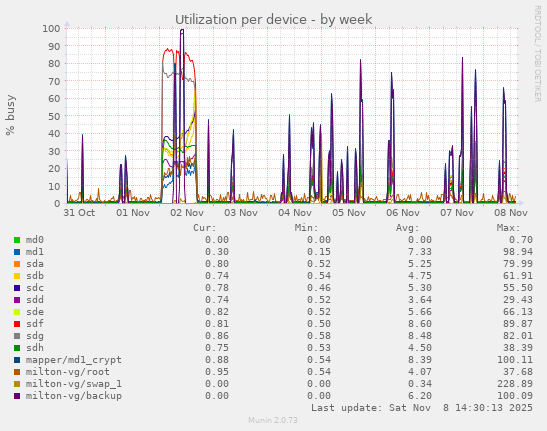Click the Max: column header
The image size is (547, 431).
(x=509, y=228)
